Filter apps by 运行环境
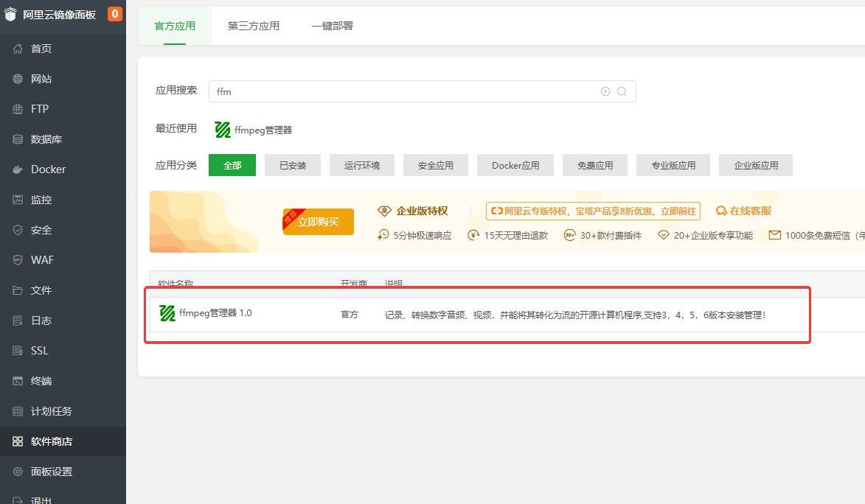The width and height of the screenshot is (865, 504). (362, 166)
